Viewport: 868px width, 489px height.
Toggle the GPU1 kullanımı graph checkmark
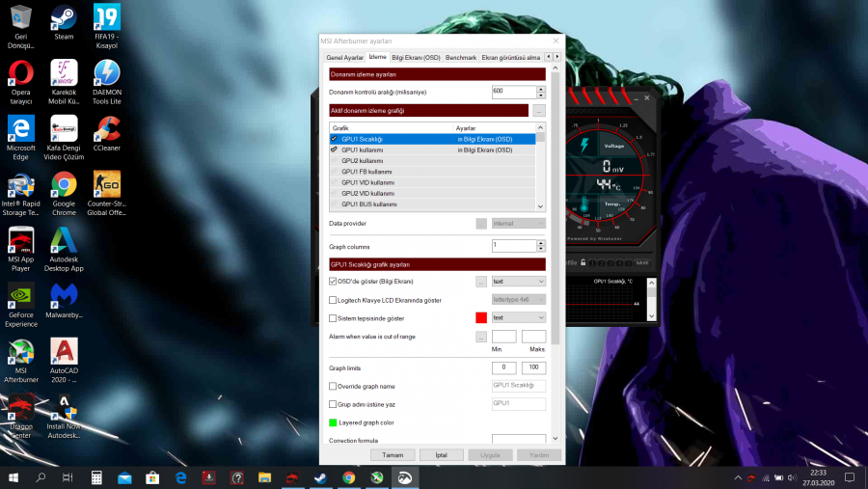[x=334, y=149]
